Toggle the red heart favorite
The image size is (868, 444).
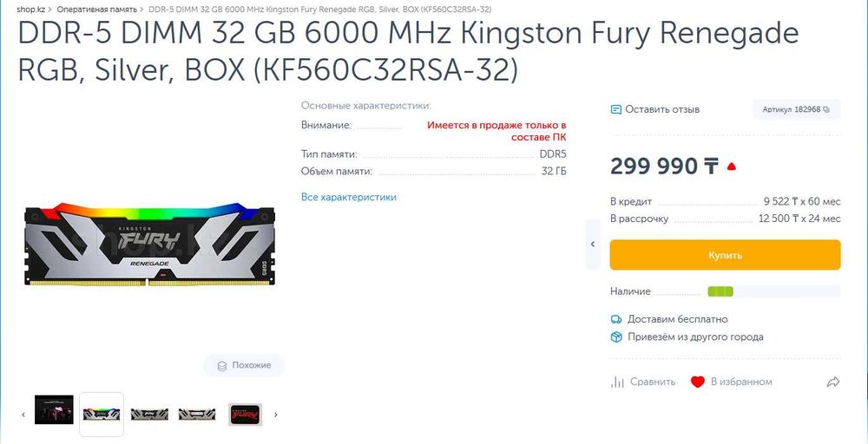click(696, 382)
